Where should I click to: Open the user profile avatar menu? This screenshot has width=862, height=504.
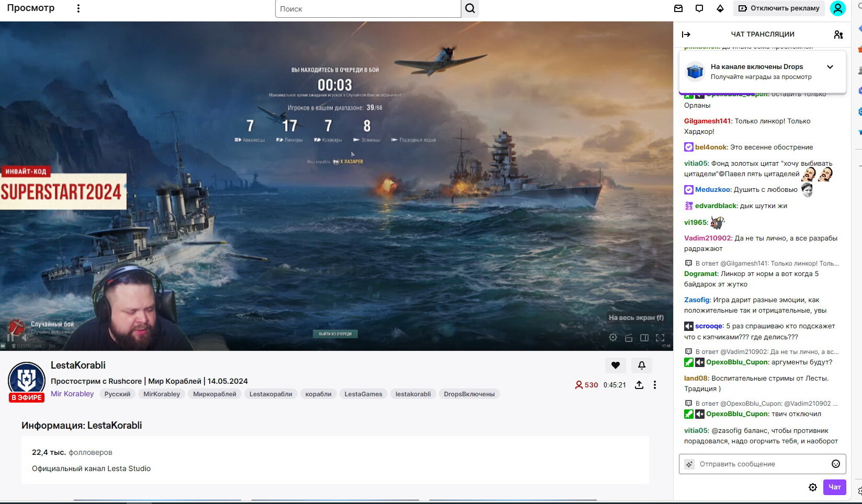838,8
